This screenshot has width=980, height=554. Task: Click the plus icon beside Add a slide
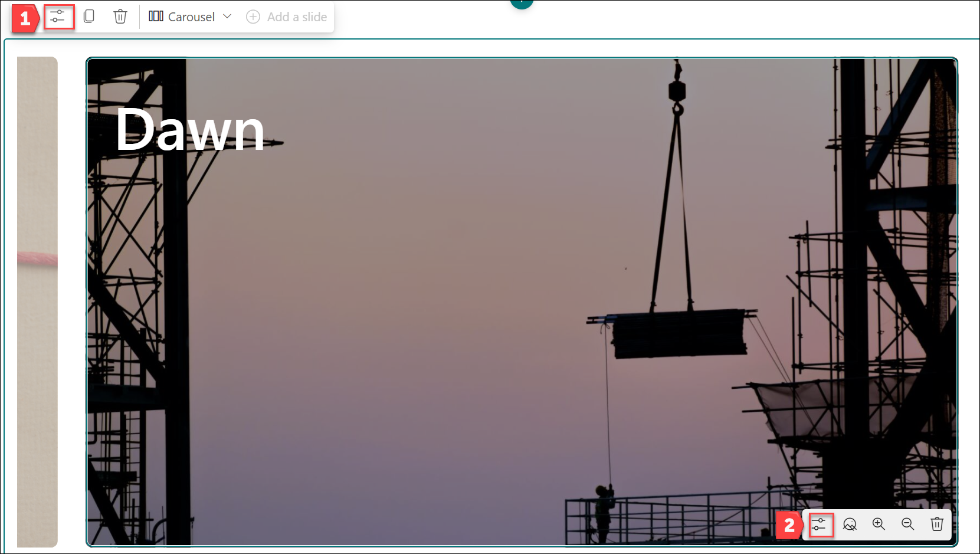(253, 17)
